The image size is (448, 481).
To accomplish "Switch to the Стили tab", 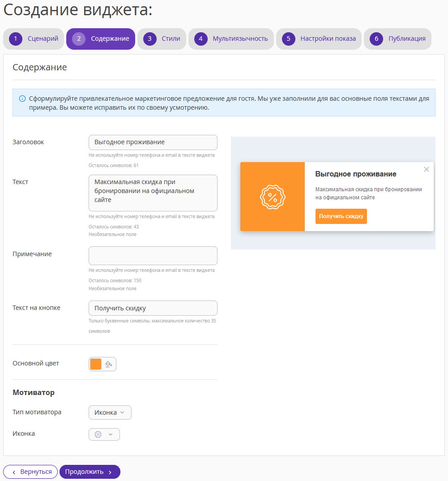I will [162, 39].
